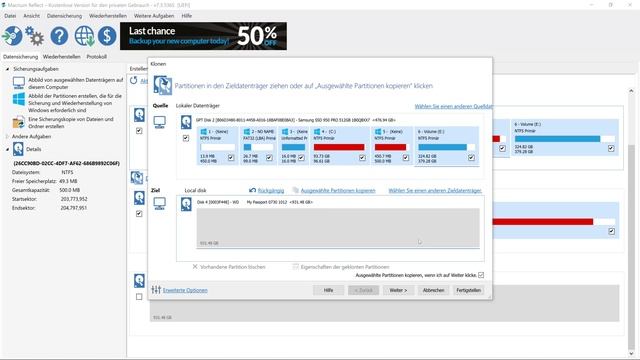Open the Erweiterte Optionen link
640x360 pixels.
[x=185, y=290]
